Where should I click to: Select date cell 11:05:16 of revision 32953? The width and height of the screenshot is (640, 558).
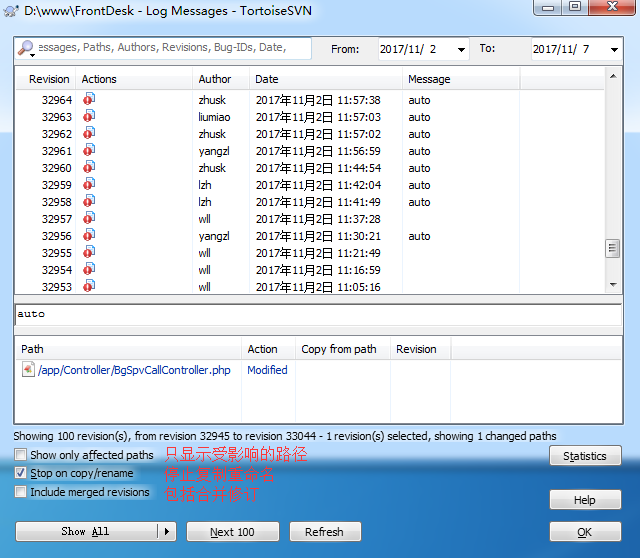(x=318, y=287)
